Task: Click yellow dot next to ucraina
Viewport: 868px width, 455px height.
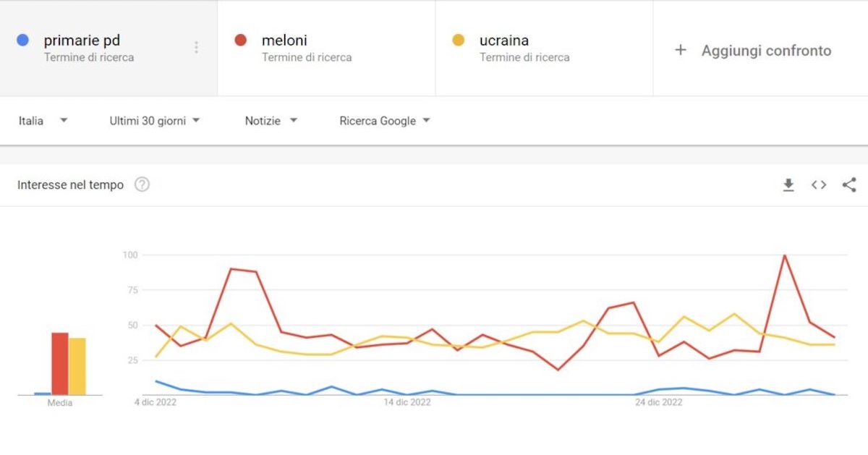Action: 458,41
